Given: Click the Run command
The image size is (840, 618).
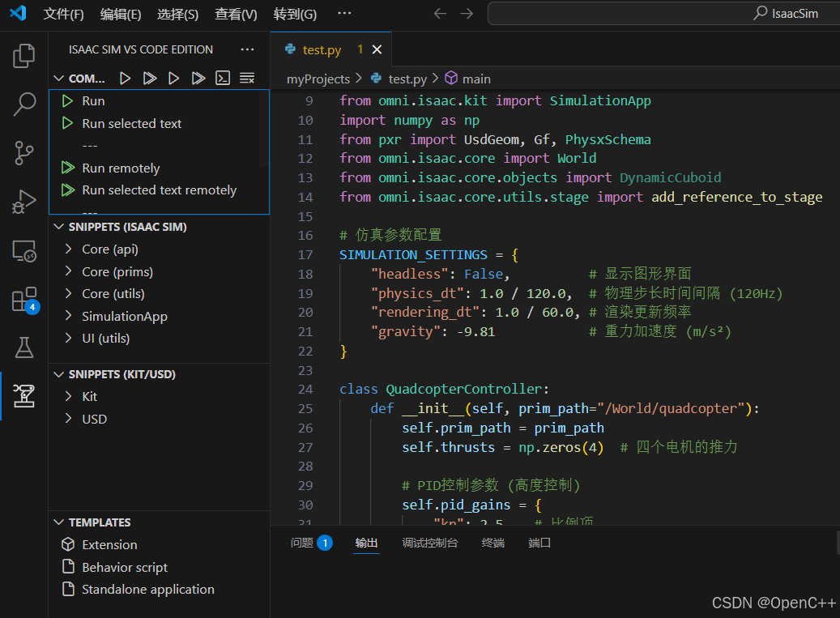Looking at the screenshot, I should pos(159,100).
